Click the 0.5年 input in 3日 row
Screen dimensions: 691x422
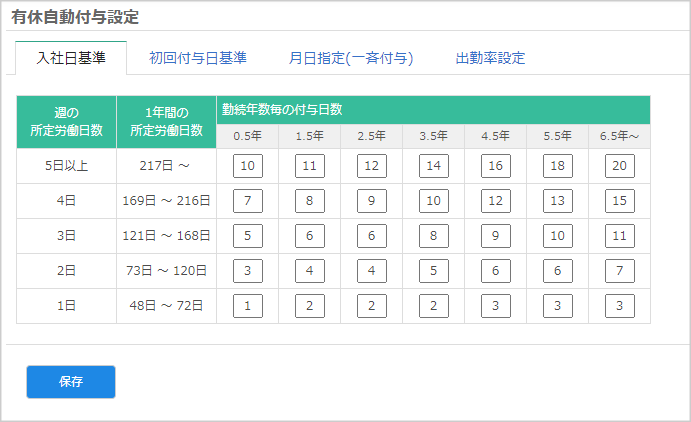(x=248, y=236)
